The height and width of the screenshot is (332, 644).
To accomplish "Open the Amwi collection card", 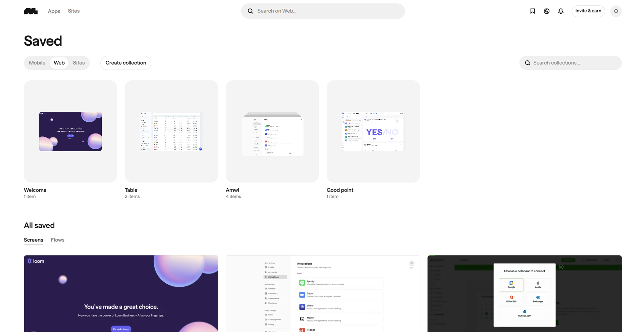I will pos(272,131).
